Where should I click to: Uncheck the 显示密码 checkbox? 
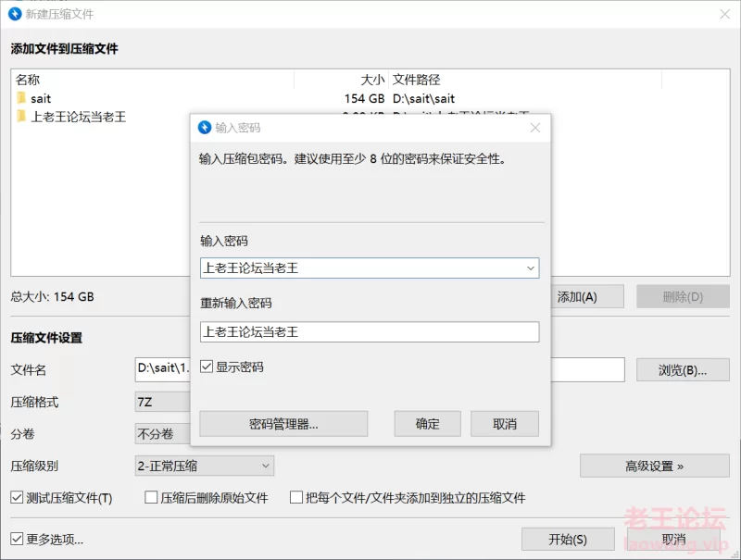pyautogui.click(x=207, y=367)
